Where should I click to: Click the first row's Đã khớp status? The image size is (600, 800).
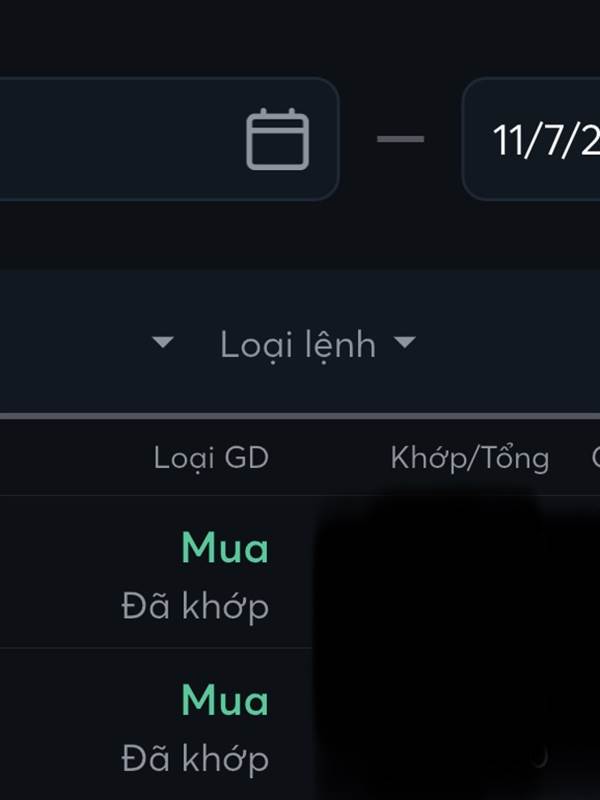click(195, 607)
